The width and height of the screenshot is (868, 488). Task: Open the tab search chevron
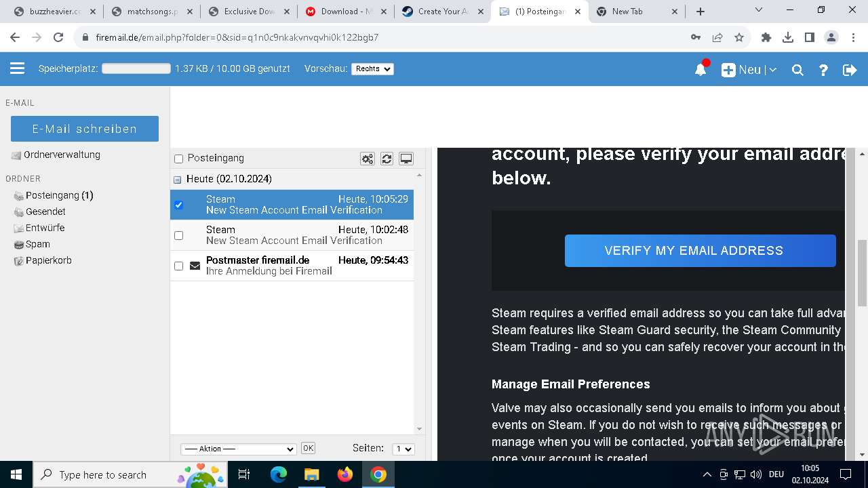point(759,9)
